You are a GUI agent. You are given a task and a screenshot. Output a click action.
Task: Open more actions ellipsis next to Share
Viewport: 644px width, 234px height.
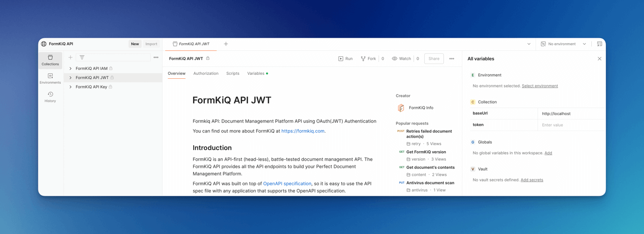click(x=452, y=59)
